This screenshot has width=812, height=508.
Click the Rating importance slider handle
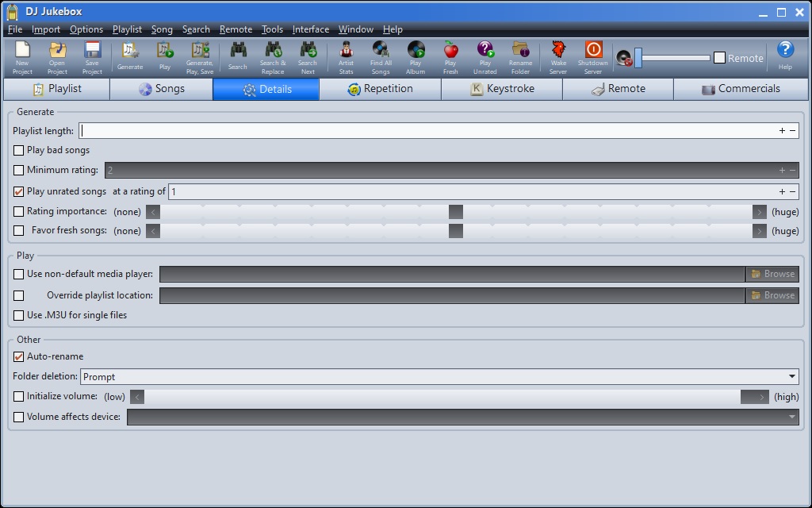click(x=455, y=212)
